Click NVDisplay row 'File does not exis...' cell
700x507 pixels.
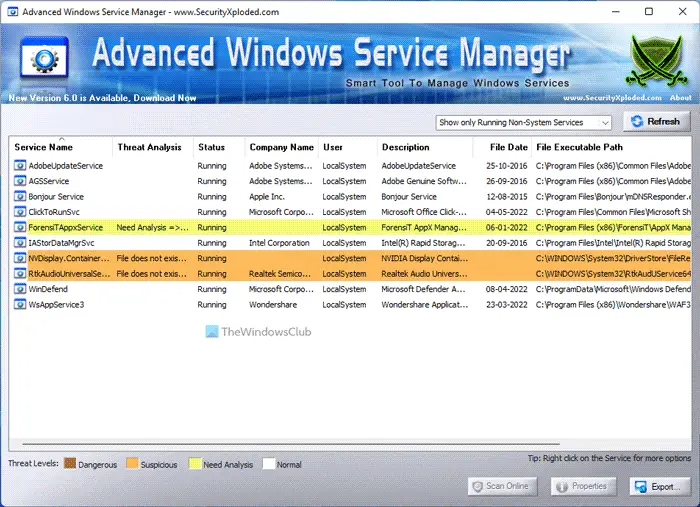(x=151, y=258)
